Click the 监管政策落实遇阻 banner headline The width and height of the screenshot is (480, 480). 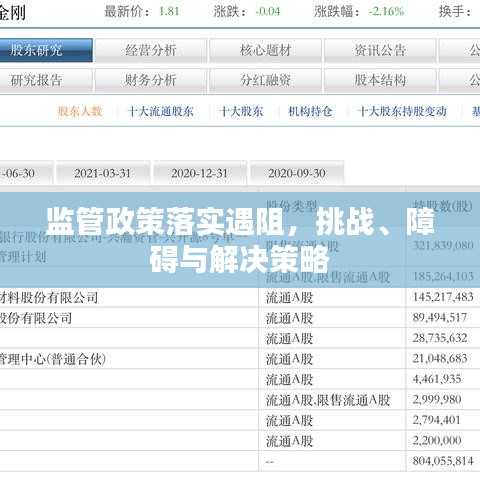240,239
